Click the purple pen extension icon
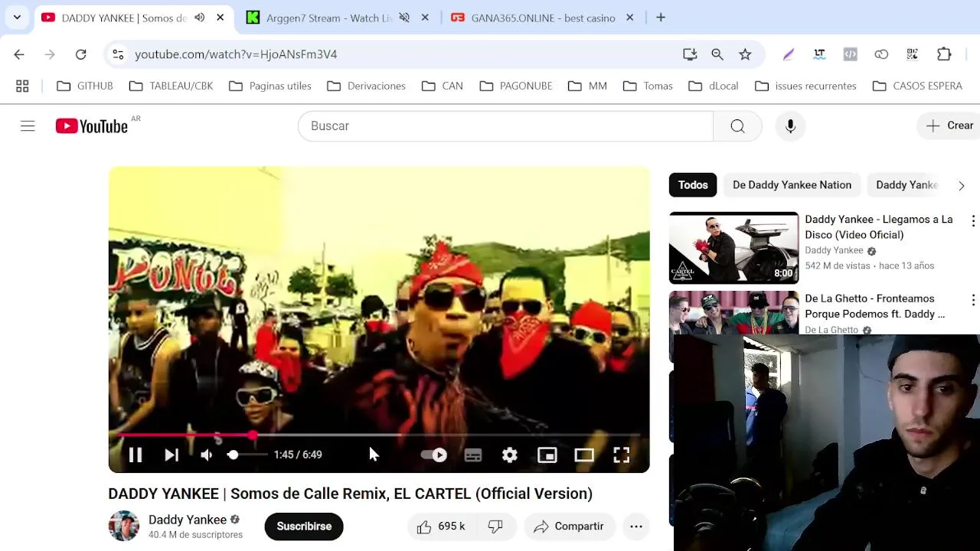 (789, 54)
